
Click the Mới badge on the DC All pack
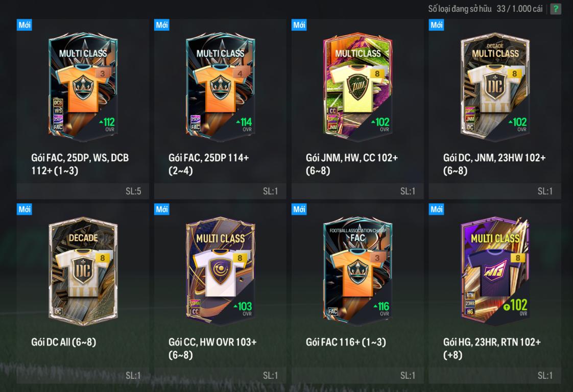coord(24,209)
